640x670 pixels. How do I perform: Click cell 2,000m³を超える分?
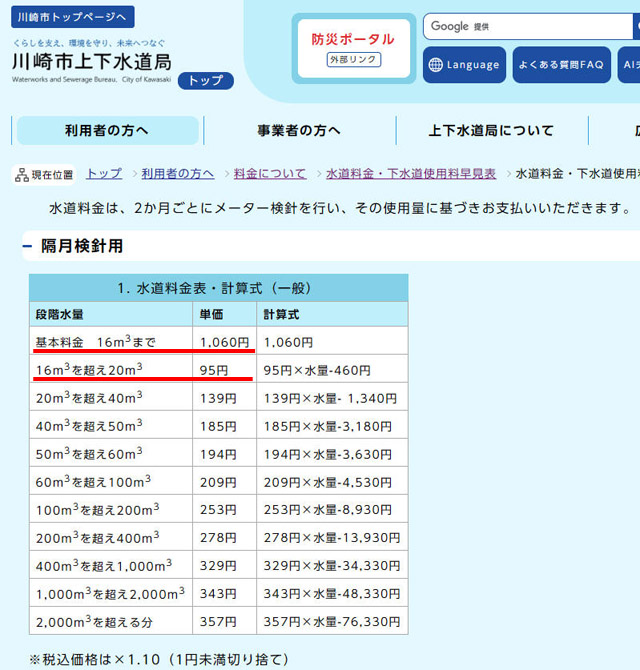coord(111,620)
